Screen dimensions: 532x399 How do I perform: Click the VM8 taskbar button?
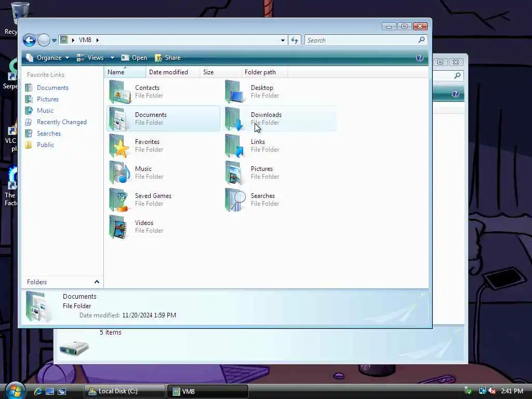pos(208,391)
